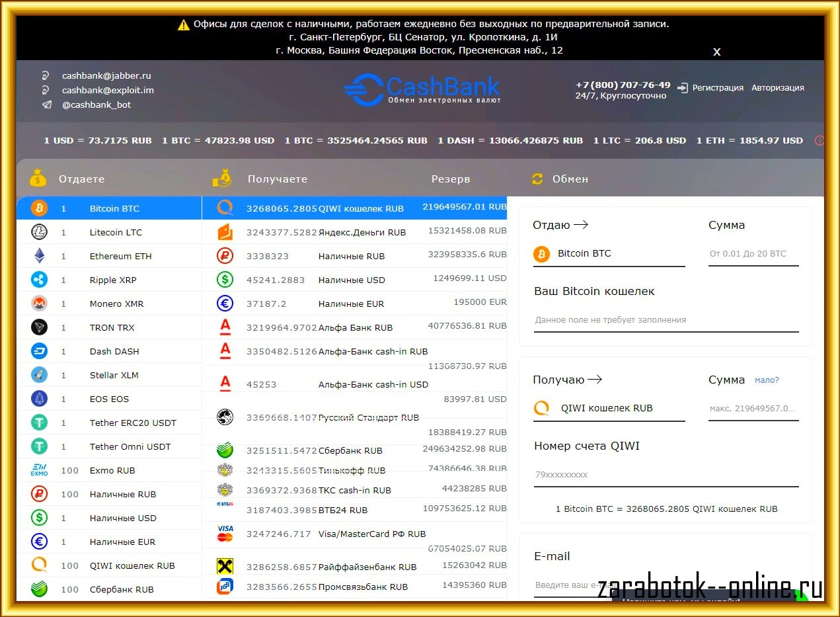The height and width of the screenshot is (617, 840).
Task: Focus the Номер счета QIWI input field
Action: pos(666,475)
